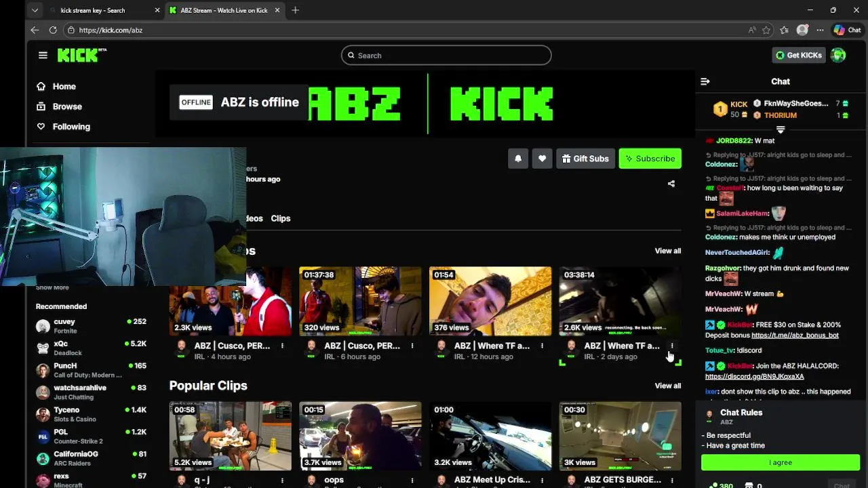
Task: Share the channel via share icon
Action: (671, 184)
